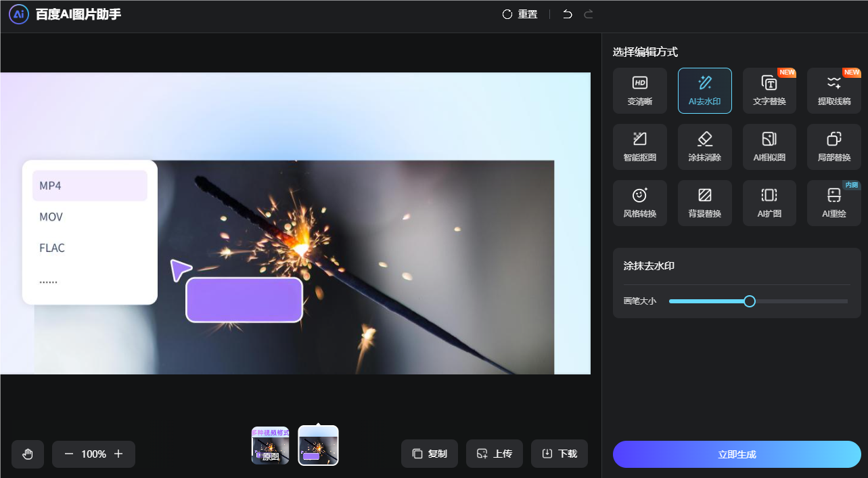This screenshot has width=868, height=478.
Task: Open the AI相似图 similar image tool
Action: tap(769, 147)
